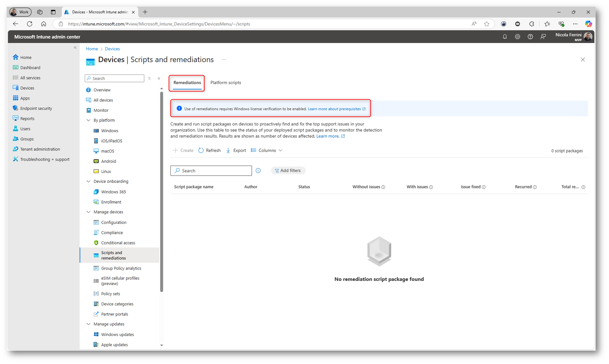
Task: Open Learn more about prerequisites link
Action: coord(336,109)
